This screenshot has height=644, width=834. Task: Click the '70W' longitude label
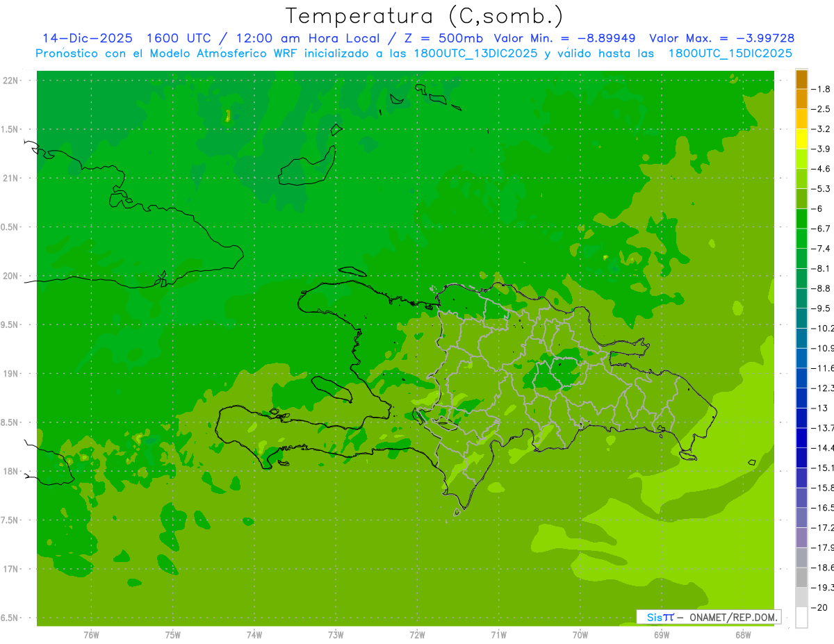point(580,635)
